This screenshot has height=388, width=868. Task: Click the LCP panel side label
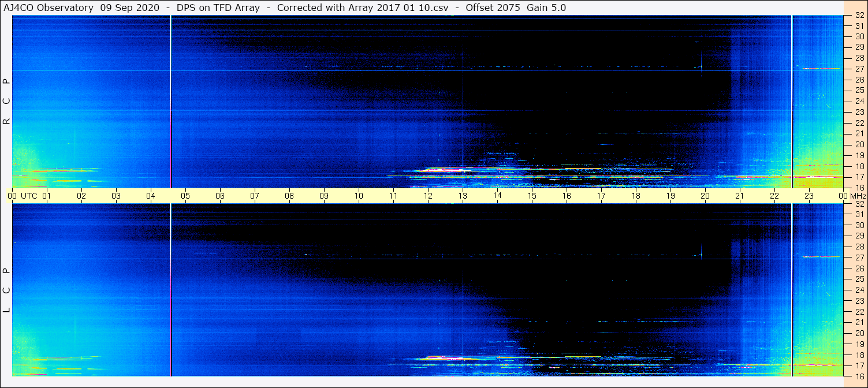point(7,290)
